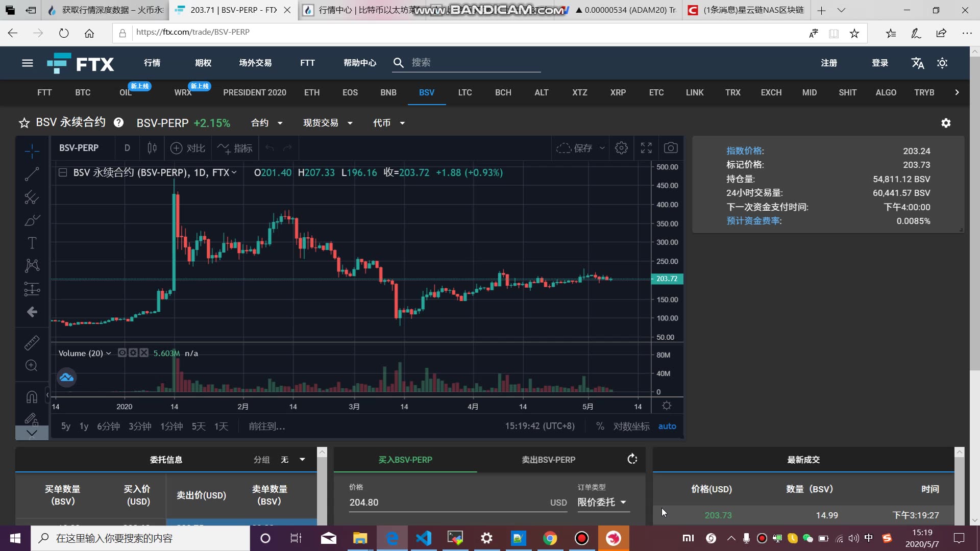The width and height of the screenshot is (980, 551).
Task: Select the BCH market tab
Action: tap(503, 92)
